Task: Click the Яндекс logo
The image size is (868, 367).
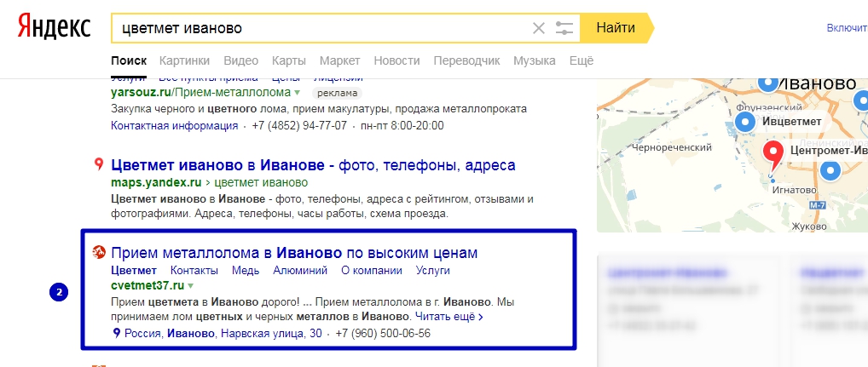Action: (54, 27)
